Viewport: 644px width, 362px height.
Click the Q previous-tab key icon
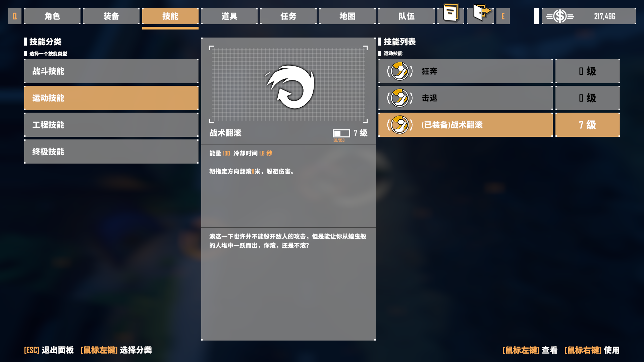(15, 16)
